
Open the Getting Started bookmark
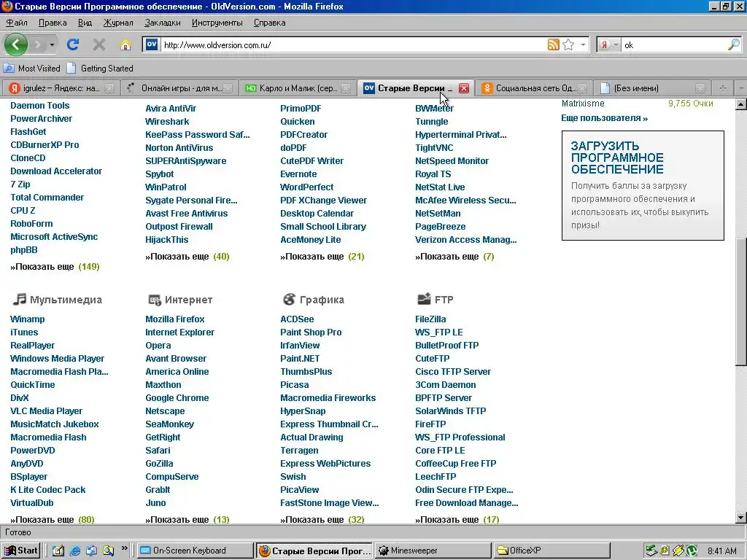click(100, 68)
